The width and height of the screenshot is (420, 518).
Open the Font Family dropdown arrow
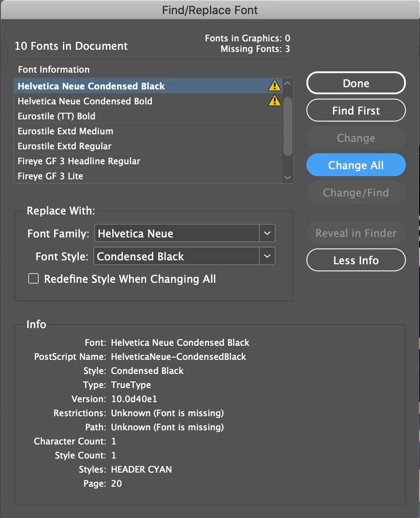point(267,233)
